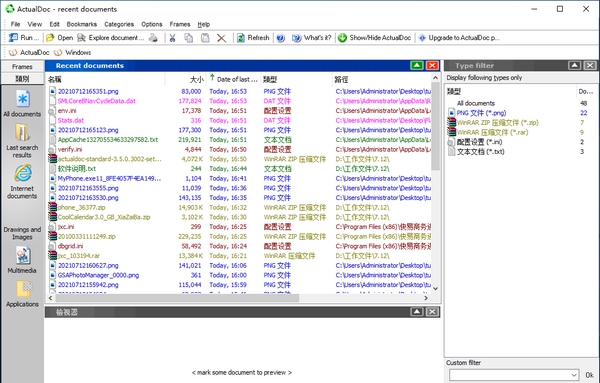Open the Edit menu
Image resolution: width=600 pixels, height=383 pixels.
pos(54,24)
